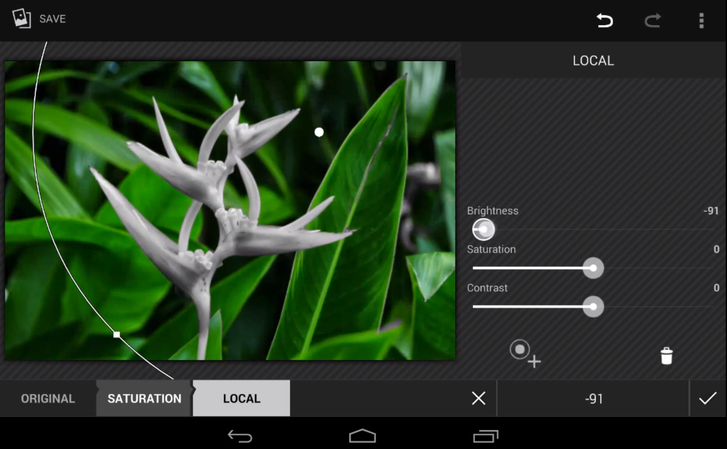
Task: Click the Saturation slider handle
Action: click(x=593, y=268)
